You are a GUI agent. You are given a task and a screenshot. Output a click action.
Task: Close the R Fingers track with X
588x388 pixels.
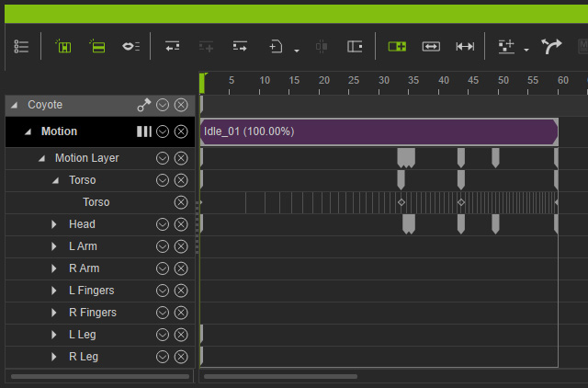pos(181,313)
